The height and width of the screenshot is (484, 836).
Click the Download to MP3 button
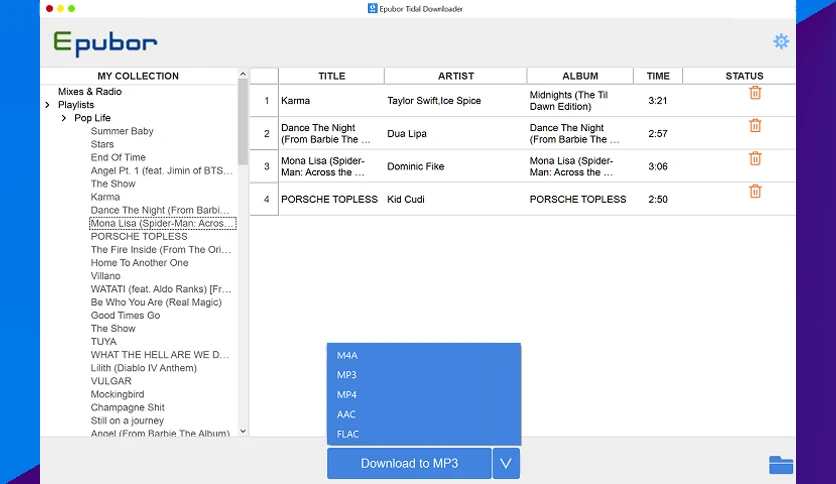(409, 463)
